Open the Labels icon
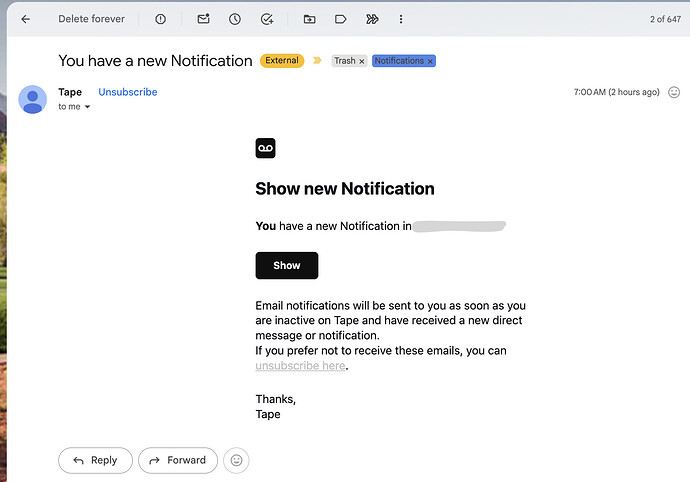Image resolution: width=690 pixels, height=482 pixels. (341, 19)
